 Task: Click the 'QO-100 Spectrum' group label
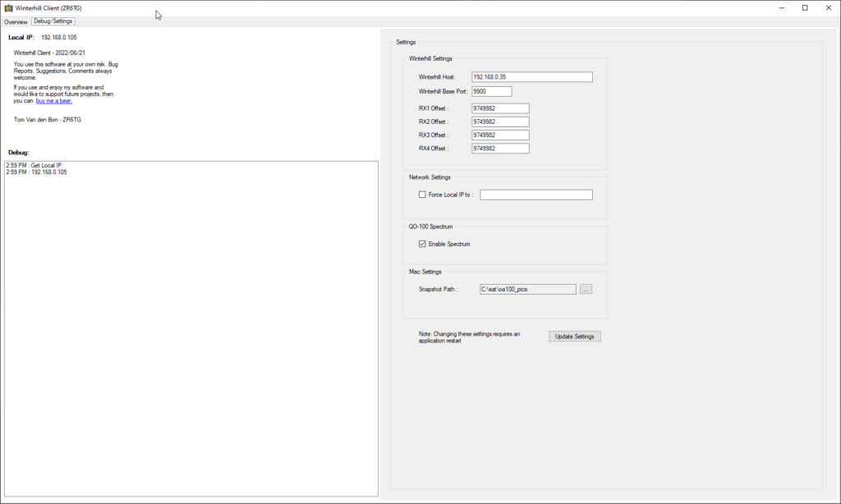point(430,227)
